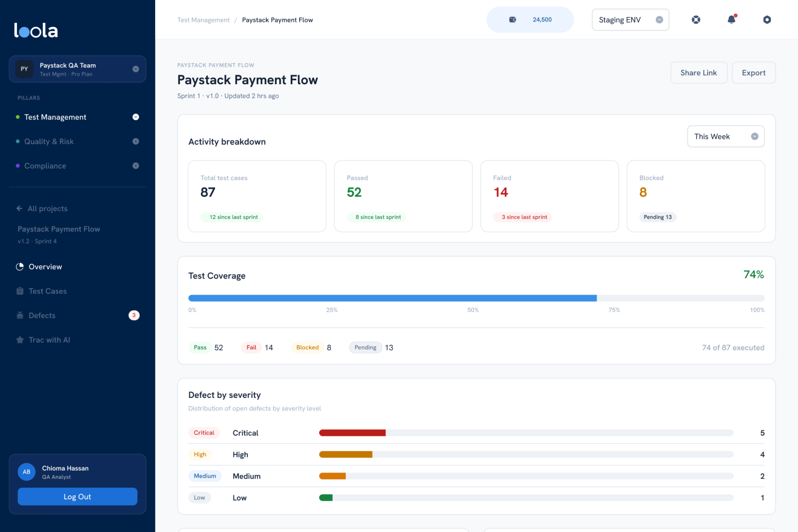Select Test Management pillar

77,117
